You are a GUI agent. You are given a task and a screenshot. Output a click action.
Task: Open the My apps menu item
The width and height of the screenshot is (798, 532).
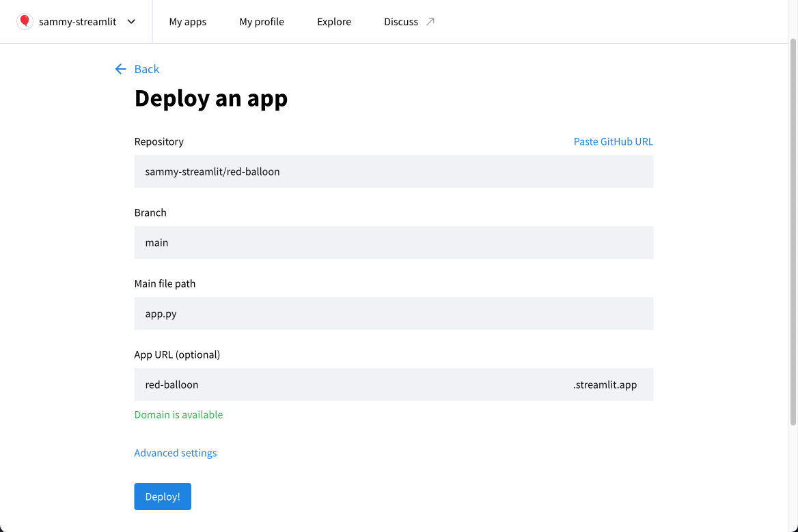click(x=188, y=21)
